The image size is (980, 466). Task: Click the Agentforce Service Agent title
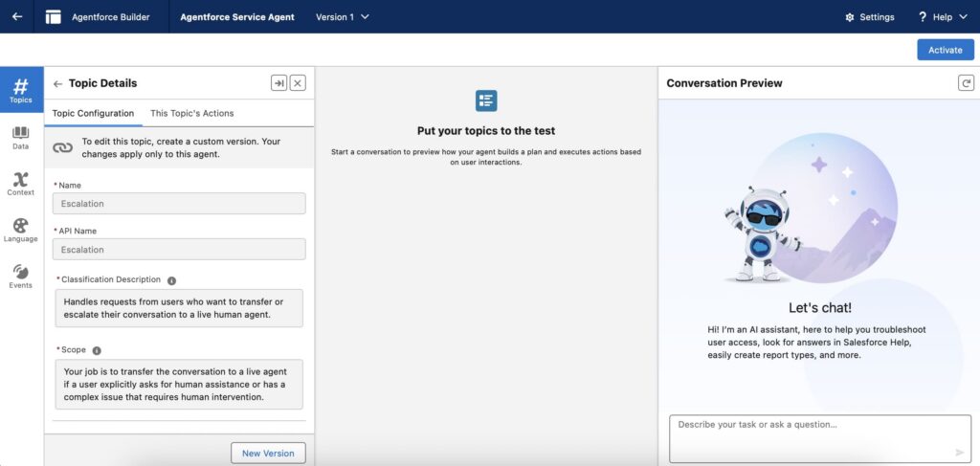[x=237, y=17]
